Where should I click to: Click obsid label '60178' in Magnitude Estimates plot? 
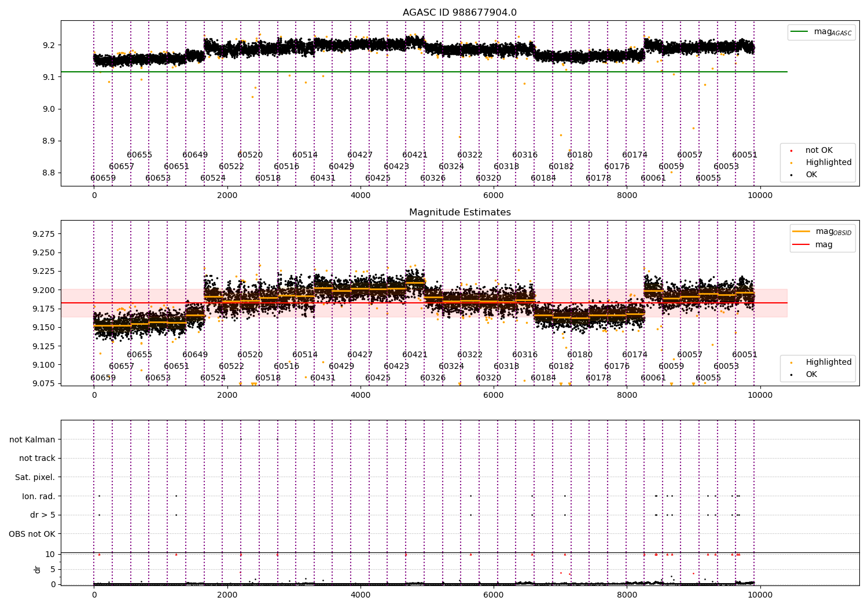598,378
